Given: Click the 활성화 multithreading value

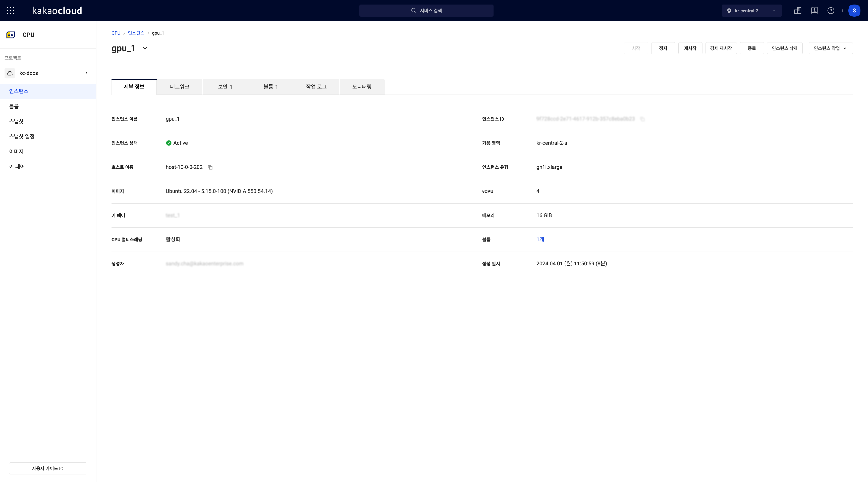Looking at the screenshot, I should 173,239.
